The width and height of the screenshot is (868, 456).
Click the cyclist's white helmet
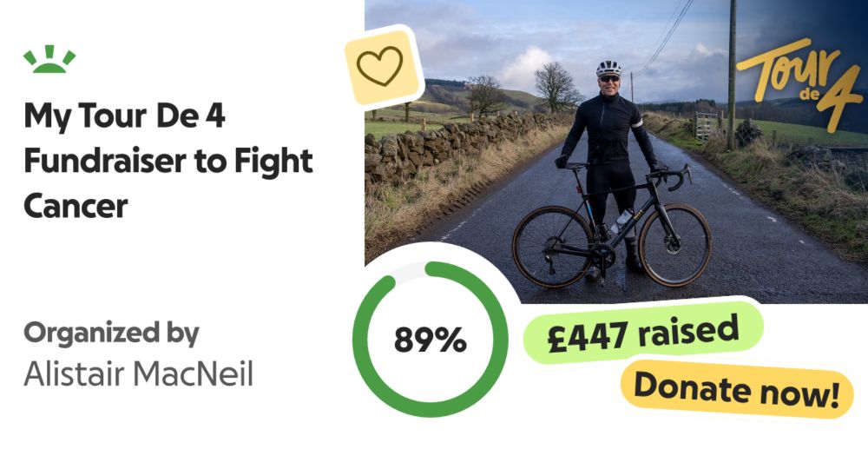(x=608, y=68)
